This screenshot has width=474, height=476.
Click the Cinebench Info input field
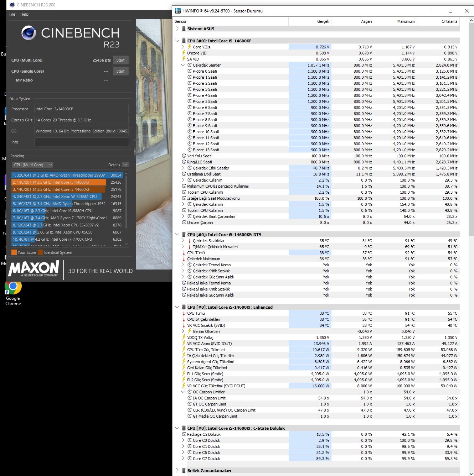[x=81, y=142]
